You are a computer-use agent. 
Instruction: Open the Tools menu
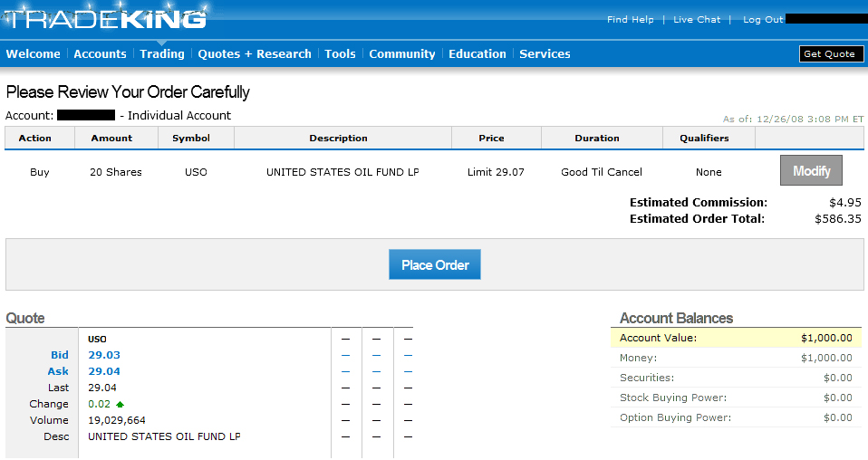[340, 53]
